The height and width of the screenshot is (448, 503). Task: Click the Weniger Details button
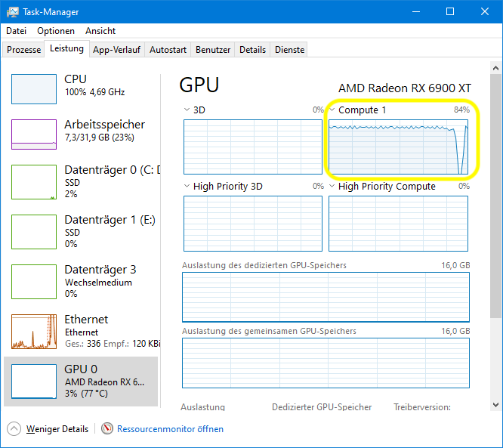click(x=57, y=429)
